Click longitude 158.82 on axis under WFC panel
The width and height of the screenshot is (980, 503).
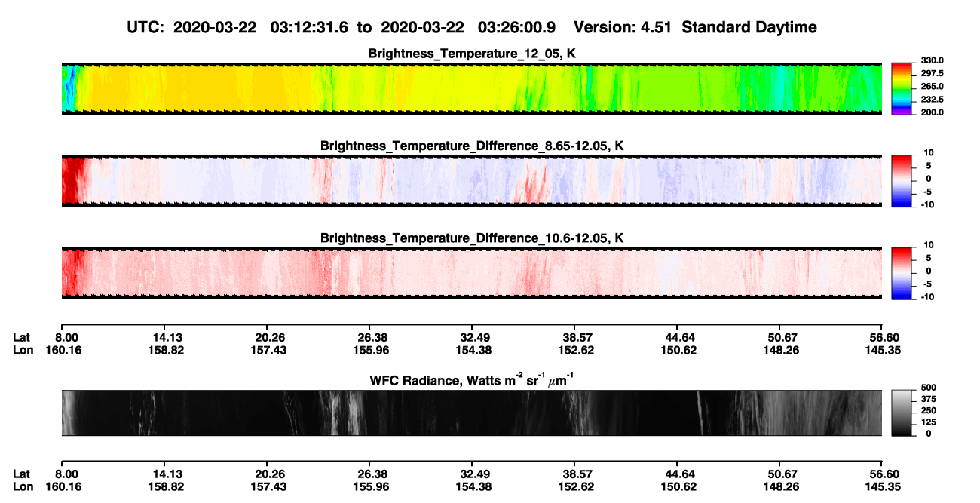click(x=164, y=487)
